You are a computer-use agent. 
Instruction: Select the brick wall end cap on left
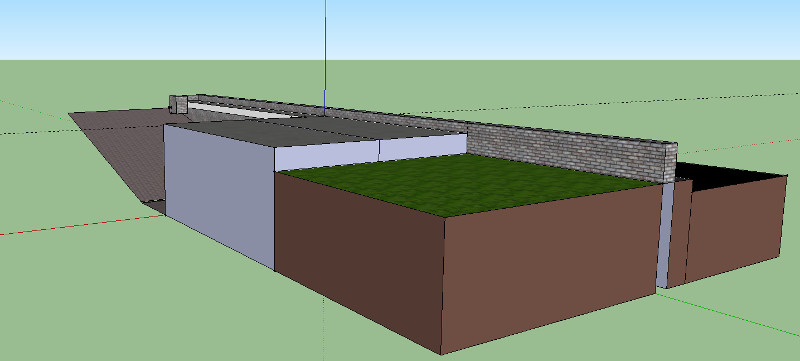pyautogui.click(x=179, y=105)
